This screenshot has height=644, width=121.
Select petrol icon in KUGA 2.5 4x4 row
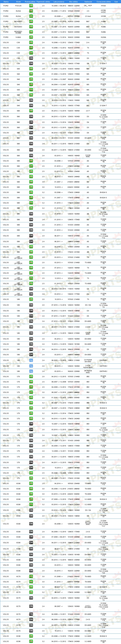(31, 16)
